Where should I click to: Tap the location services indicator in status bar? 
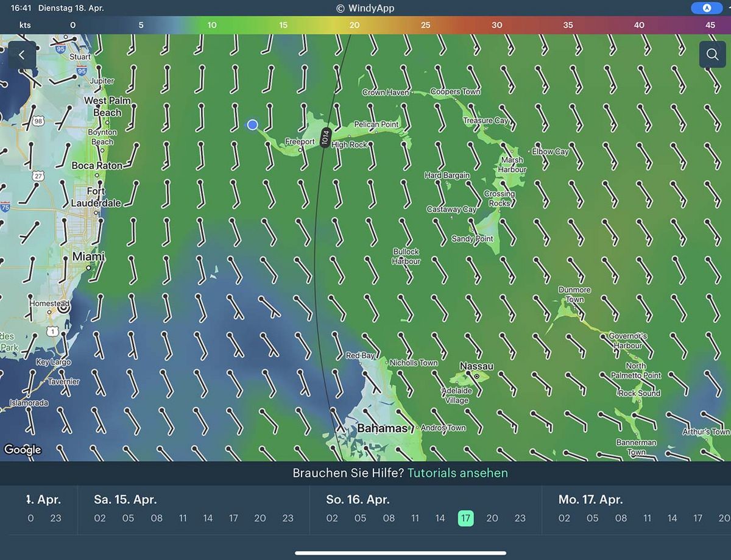(707, 8)
